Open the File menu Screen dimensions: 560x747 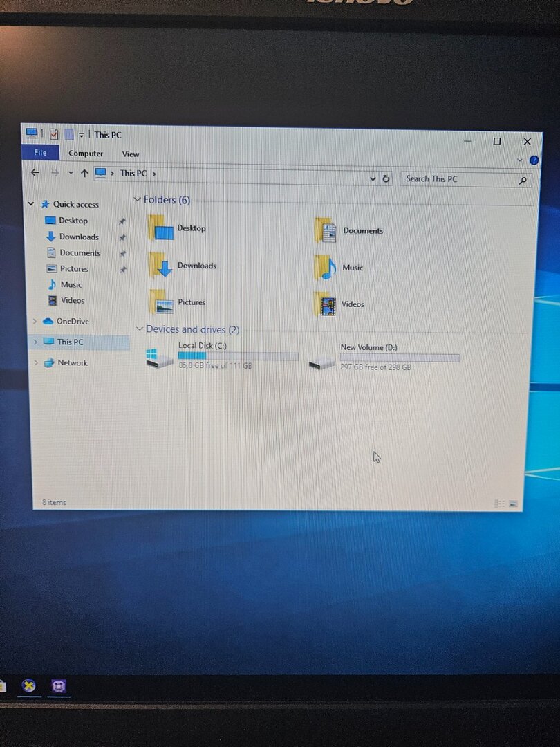click(x=40, y=152)
